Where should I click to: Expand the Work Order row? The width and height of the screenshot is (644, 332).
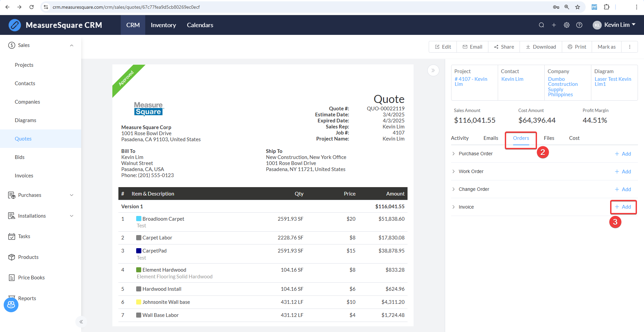coord(453,171)
